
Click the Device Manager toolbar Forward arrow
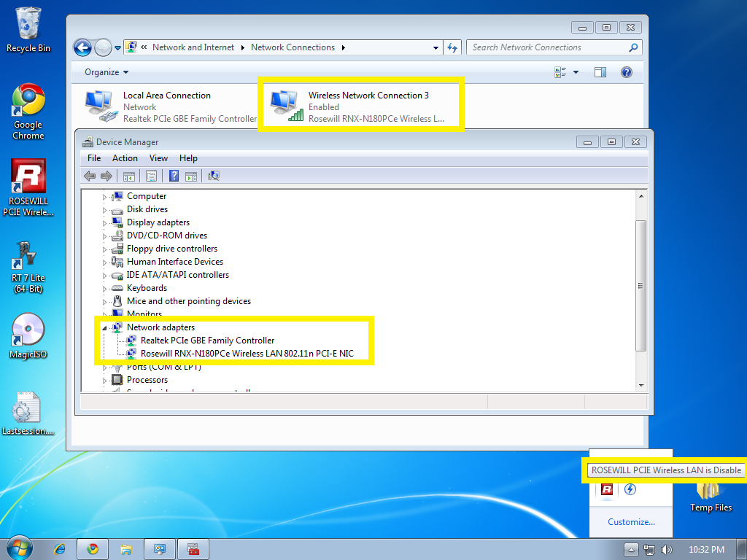(x=107, y=176)
